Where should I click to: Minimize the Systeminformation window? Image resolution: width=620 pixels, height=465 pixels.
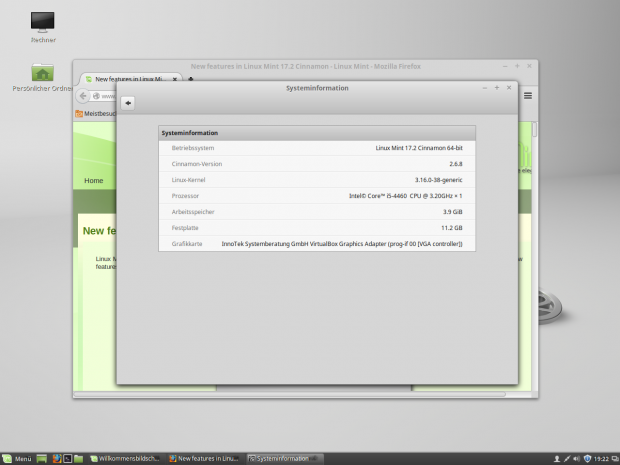click(x=485, y=88)
